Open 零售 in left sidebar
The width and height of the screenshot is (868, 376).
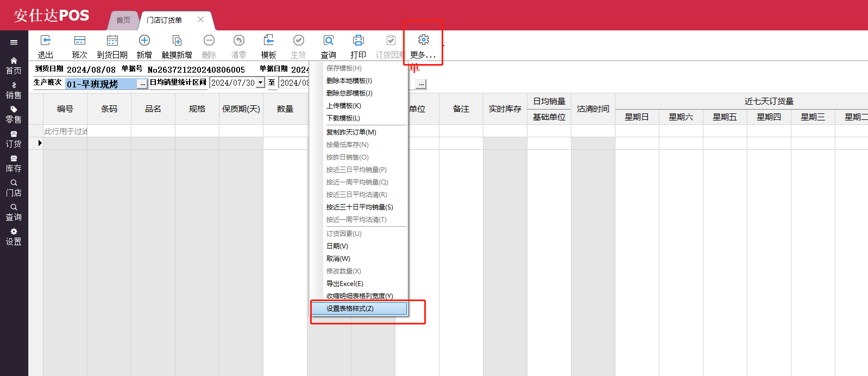coord(14,114)
